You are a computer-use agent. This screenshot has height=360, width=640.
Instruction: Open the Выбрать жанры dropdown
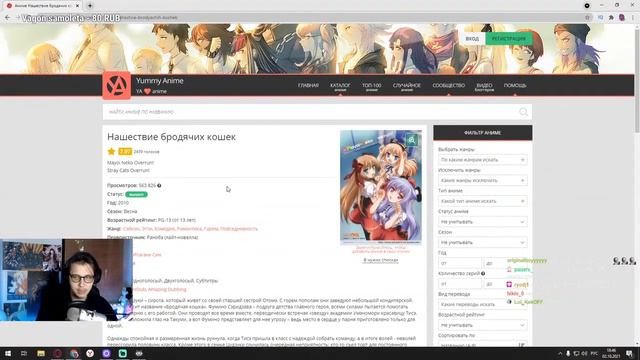pyautogui.click(x=482, y=160)
